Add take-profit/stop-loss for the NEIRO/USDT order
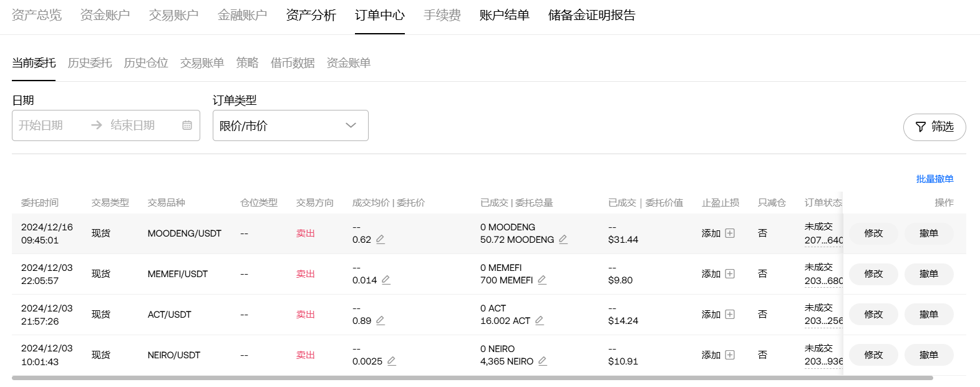 tap(718, 355)
